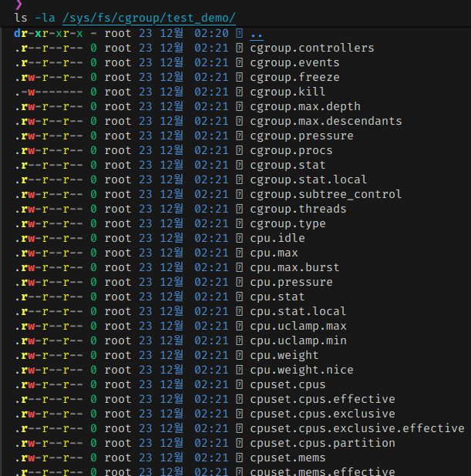Select the cgroup.freeze file name
The width and height of the screenshot is (471, 476).
click(x=294, y=78)
